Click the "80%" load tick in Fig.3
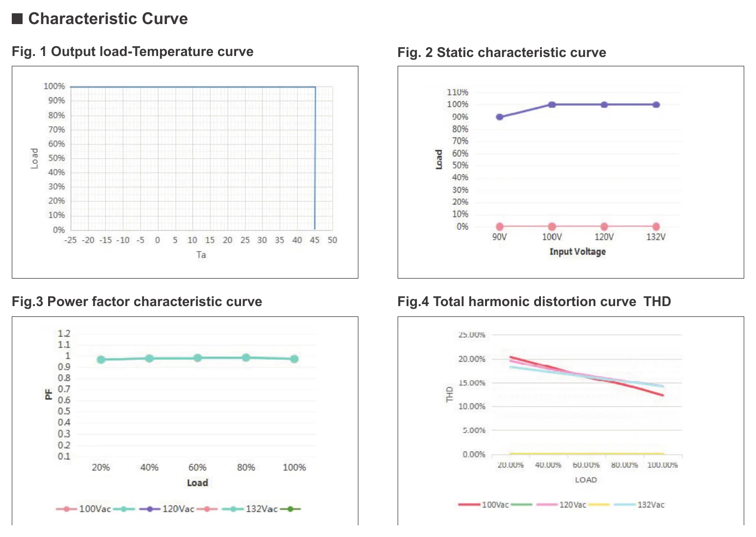 pyautogui.click(x=246, y=467)
